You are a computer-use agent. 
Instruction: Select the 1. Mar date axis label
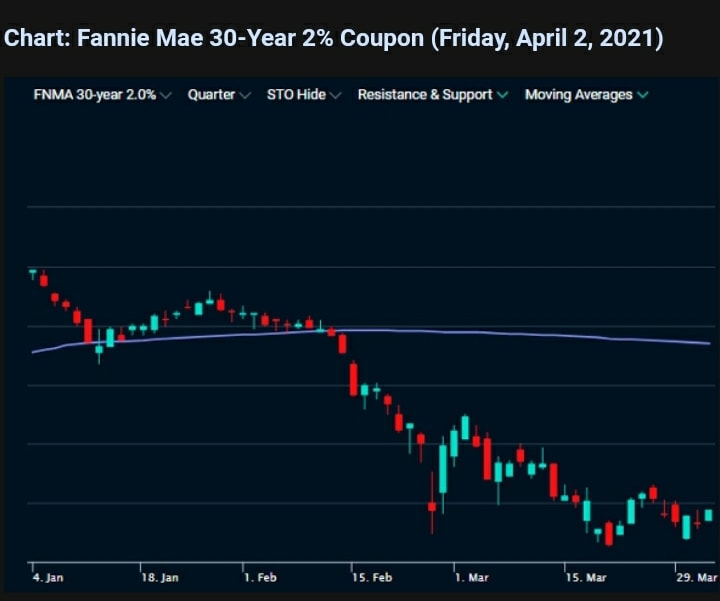(470, 578)
